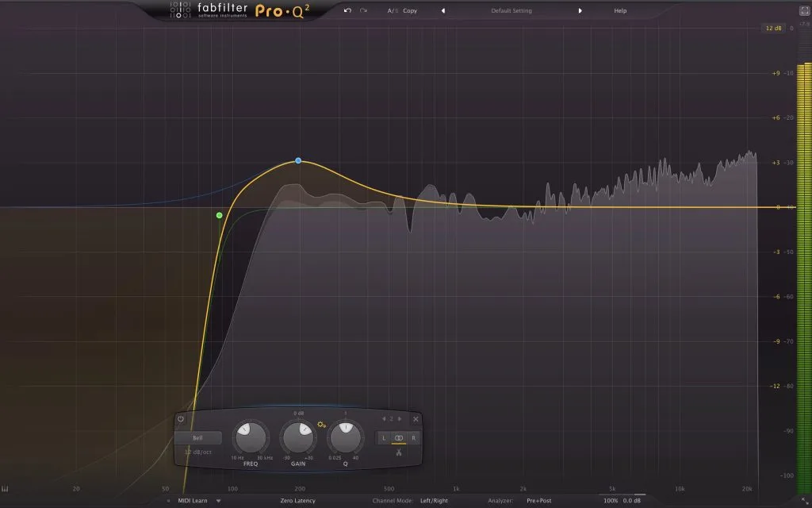
Task: Change Channel Mode Left/Right setting
Action: pyautogui.click(x=434, y=501)
